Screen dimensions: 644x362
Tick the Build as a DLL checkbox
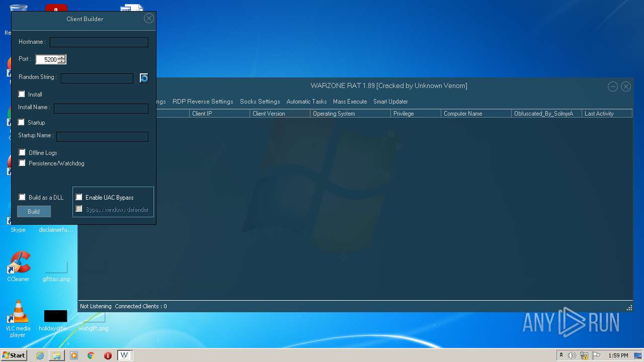[x=22, y=197]
